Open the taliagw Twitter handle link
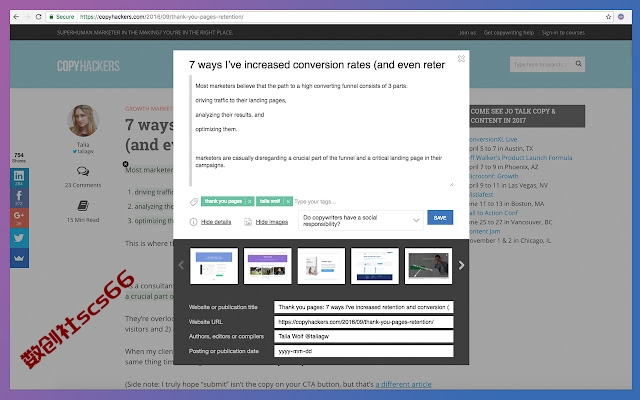Screen dimensions: 640x400 [83, 151]
